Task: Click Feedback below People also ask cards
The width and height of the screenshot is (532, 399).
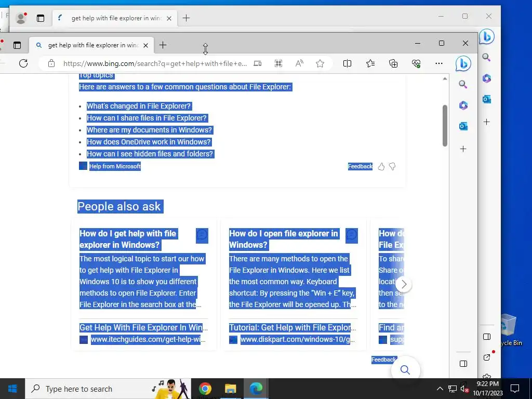Action: click(x=384, y=360)
